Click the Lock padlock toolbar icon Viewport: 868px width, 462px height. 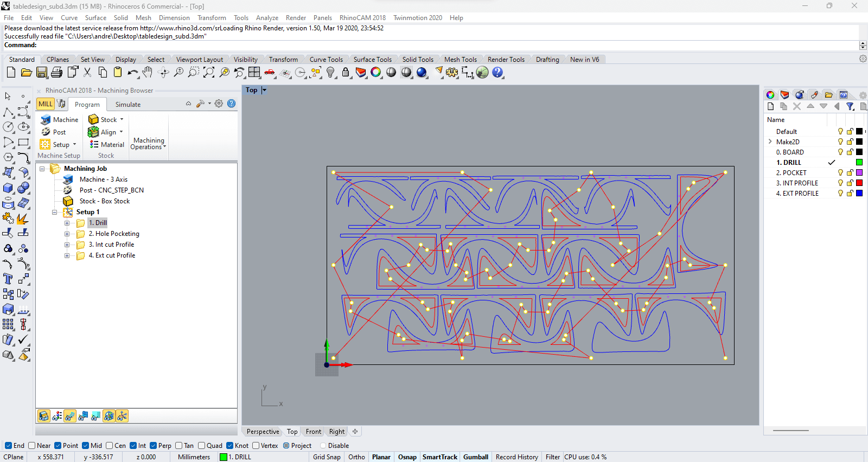pos(346,72)
